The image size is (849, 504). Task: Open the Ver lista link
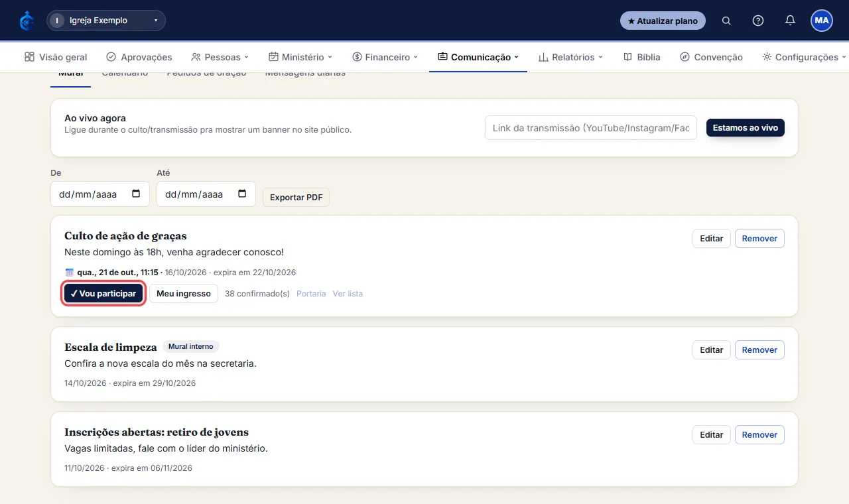pos(348,294)
